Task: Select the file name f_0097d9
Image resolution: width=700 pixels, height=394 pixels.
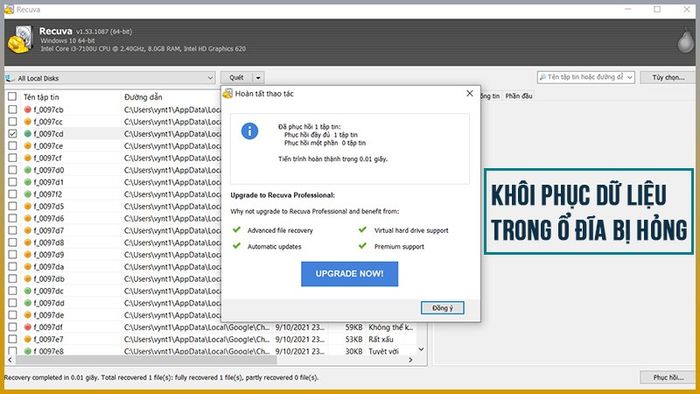Action: [49, 254]
